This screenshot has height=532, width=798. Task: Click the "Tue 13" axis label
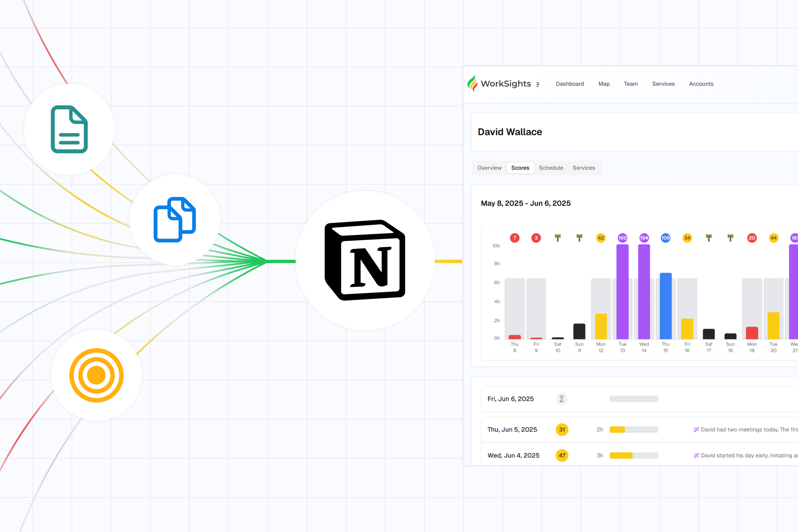[623, 347]
